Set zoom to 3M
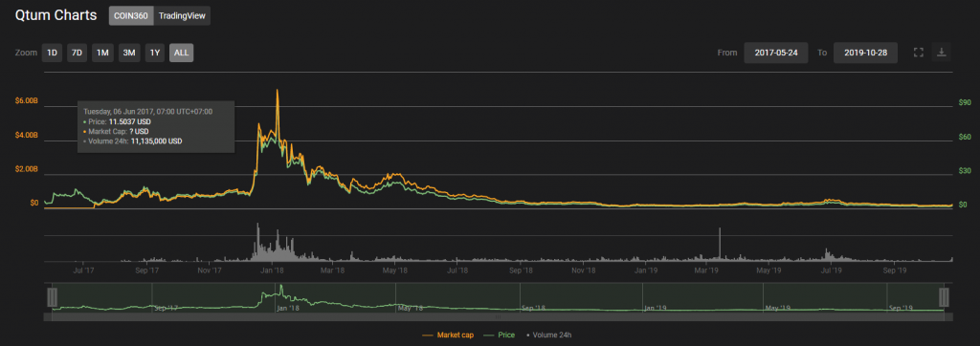 point(129,54)
